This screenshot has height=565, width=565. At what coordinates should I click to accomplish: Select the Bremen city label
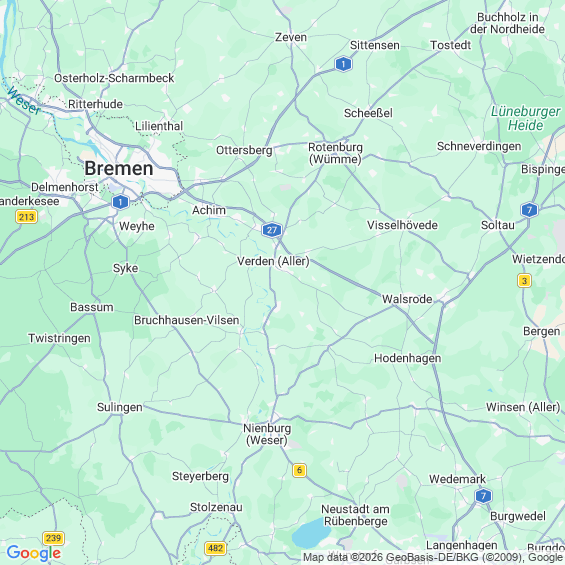point(119,168)
